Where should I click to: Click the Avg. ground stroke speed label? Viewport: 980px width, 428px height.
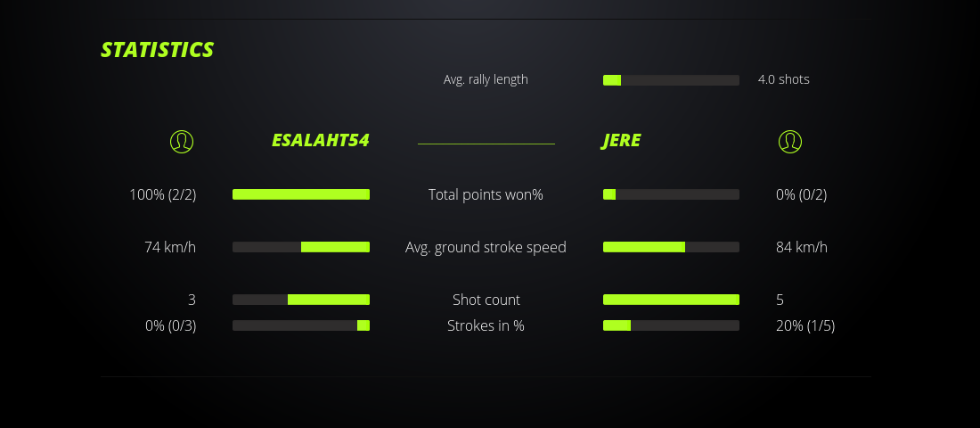click(486, 247)
